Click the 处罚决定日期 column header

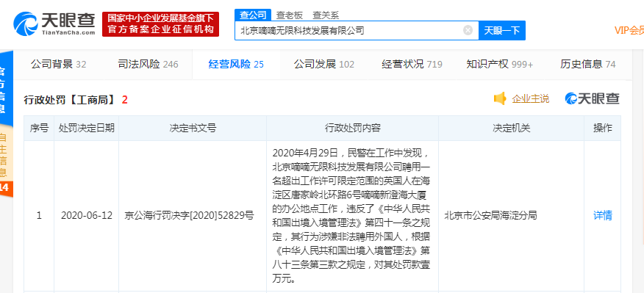point(86,128)
